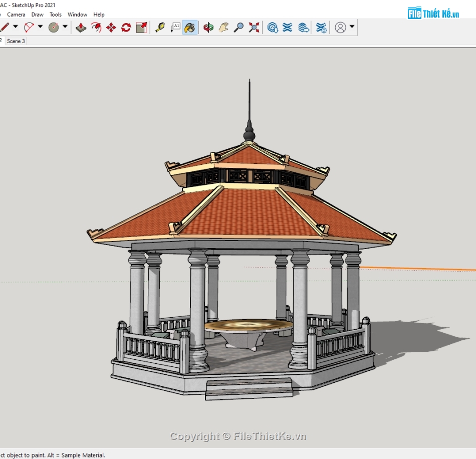This screenshot has width=476, height=459.
Task: Select the Text label tool
Action: coord(175,28)
